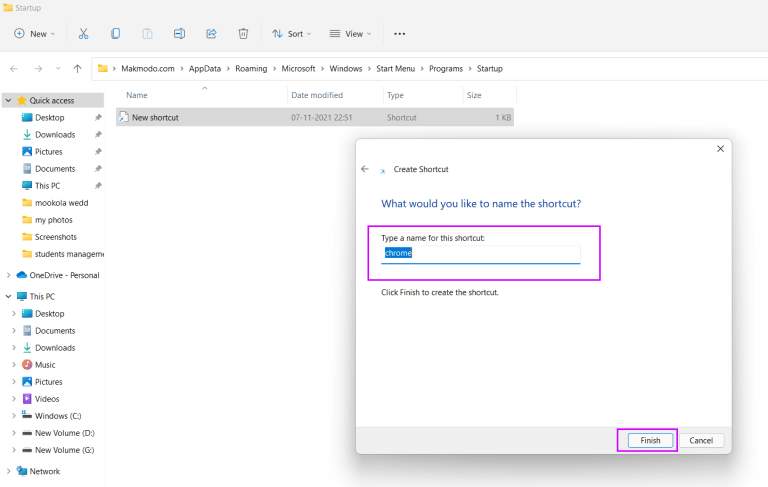
Task: Open the View dropdown menu
Action: (x=349, y=33)
